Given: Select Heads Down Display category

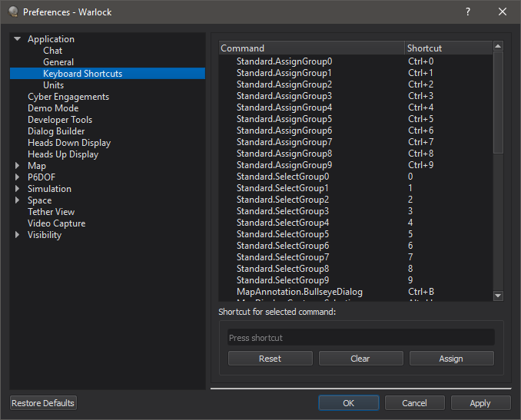Looking at the screenshot, I should [x=69, y=143].
